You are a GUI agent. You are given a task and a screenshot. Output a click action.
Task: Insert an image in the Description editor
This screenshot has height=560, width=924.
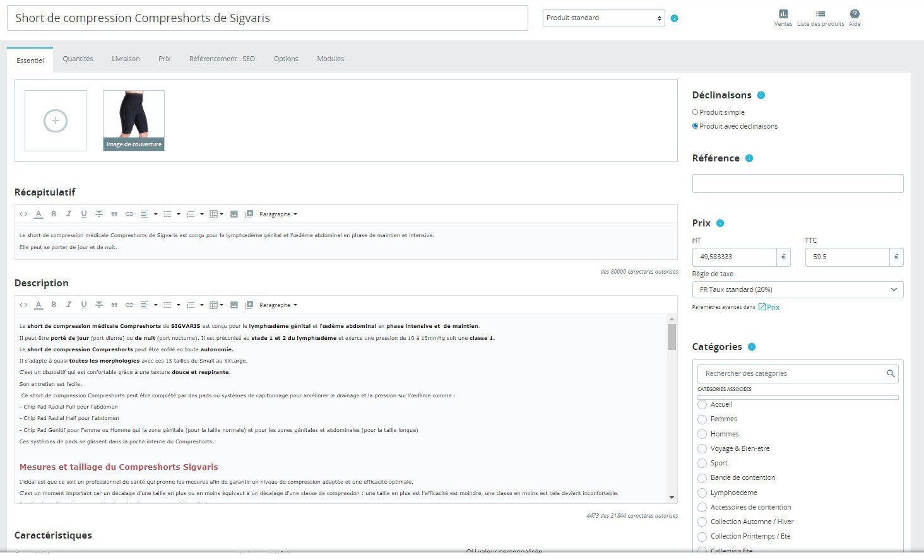tap(234, 305)
